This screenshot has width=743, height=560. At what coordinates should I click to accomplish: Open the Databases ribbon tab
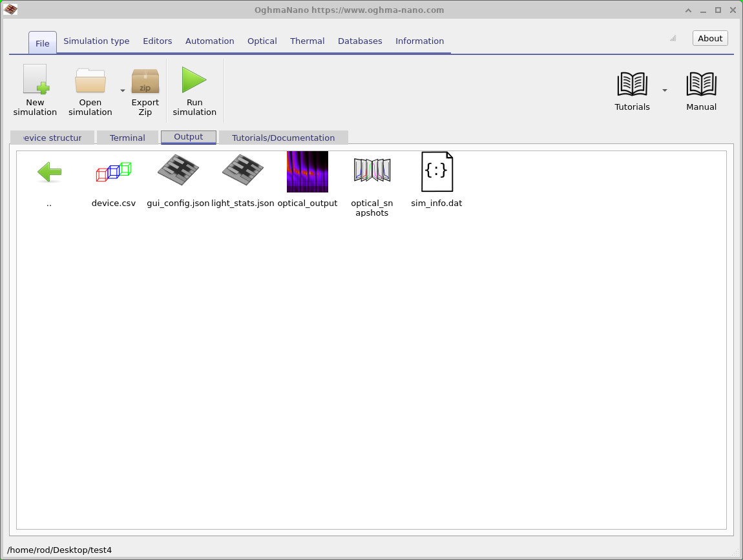click(360, 41)
